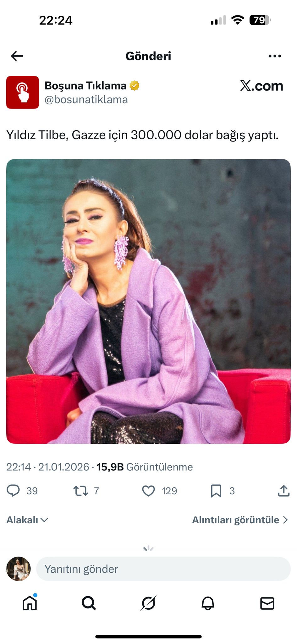The width and height of the screenshot is (297, 644).
Task: Tap the reply speech bubble icon
Action: point(13,491)
